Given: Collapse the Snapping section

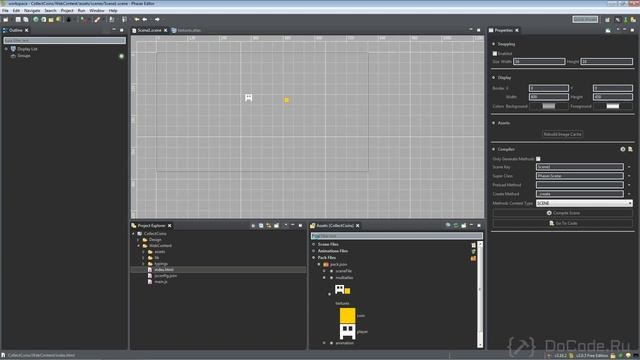Looking at the screenshot, I should point(493,44).
